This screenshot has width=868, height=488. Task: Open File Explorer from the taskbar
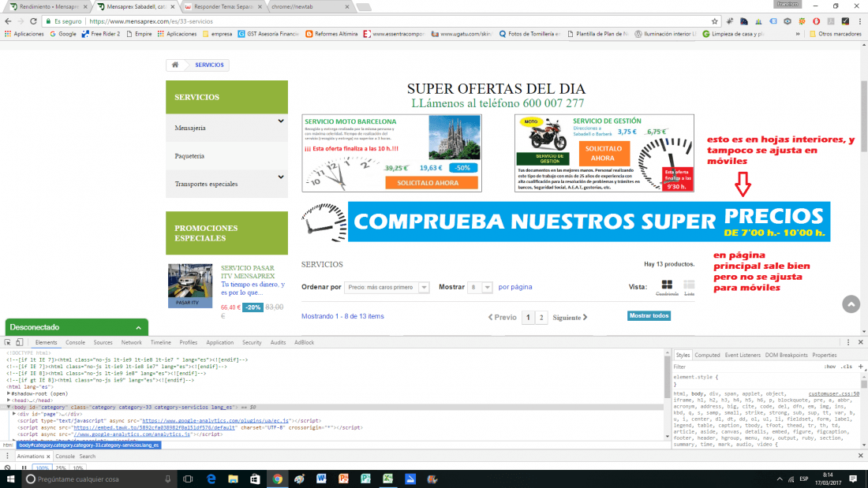233,479
